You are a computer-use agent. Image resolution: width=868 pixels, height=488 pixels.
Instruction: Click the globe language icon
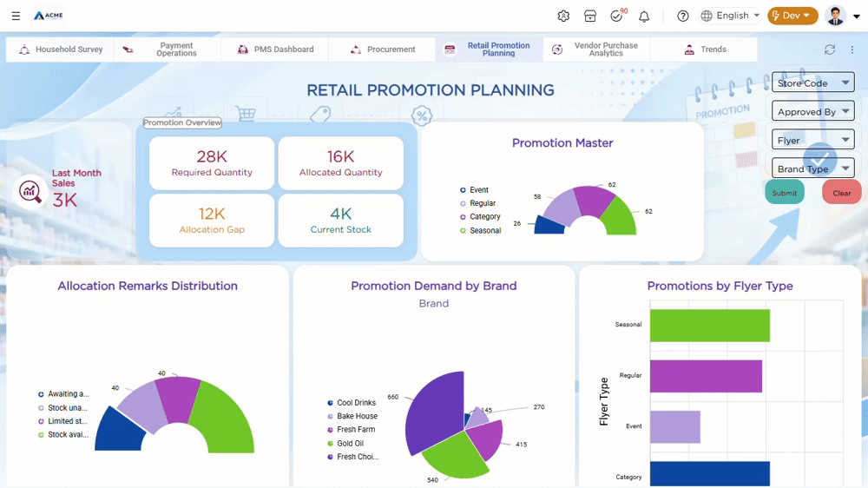707,16
